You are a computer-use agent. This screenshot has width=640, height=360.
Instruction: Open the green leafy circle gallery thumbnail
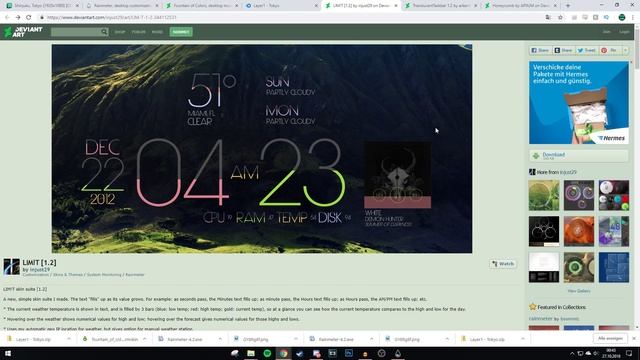pos(544,196)
